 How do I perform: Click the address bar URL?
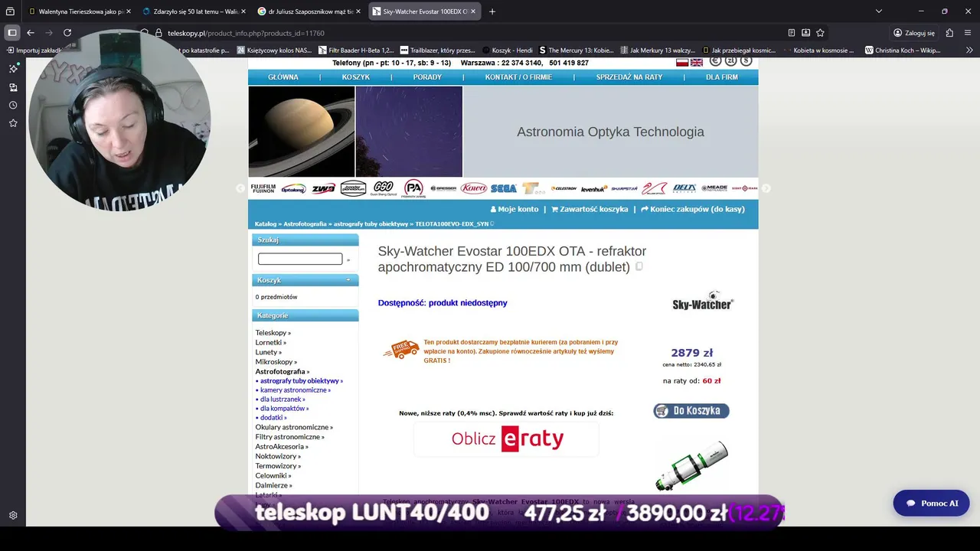pyautogui.click(x=246, y=33)
